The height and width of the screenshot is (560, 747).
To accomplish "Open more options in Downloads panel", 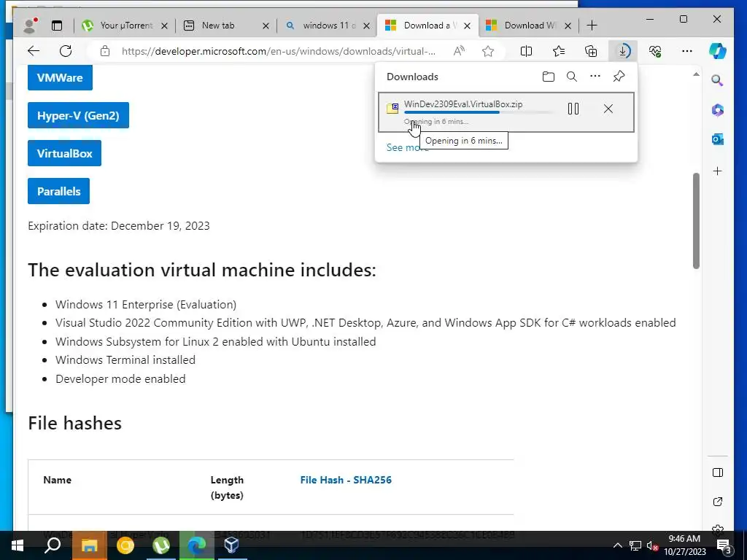I will [595, 76].
